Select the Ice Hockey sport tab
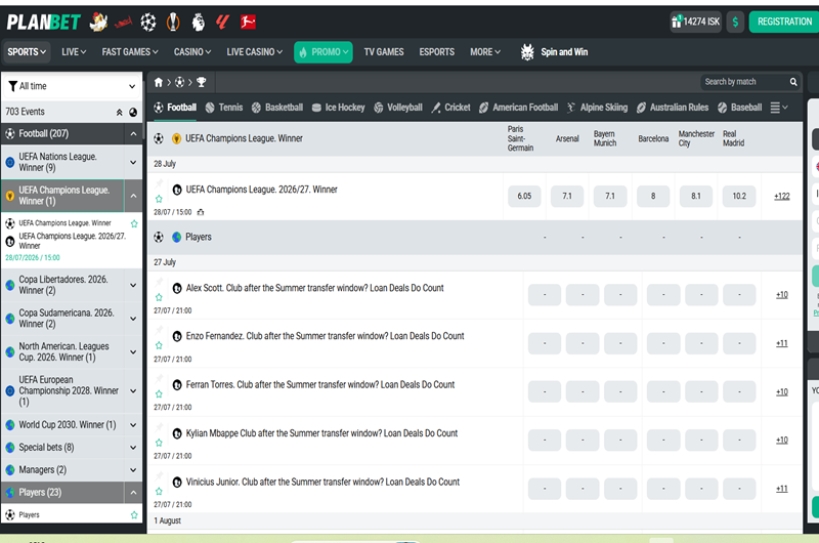The width and height of the screenshot is (819, 543). pos(338,108)
